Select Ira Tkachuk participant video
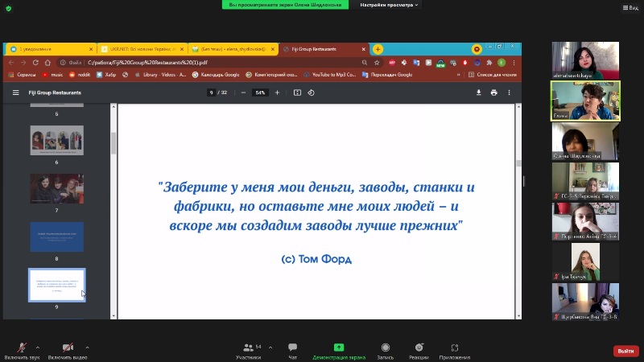644x362 pixels. (585, 262)
